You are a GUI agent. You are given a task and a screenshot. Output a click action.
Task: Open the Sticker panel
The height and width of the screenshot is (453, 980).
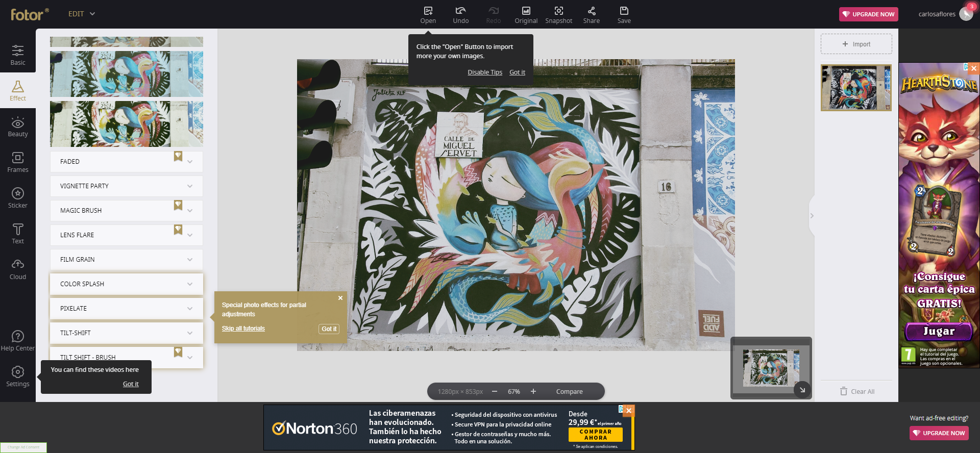coord(18,198)
